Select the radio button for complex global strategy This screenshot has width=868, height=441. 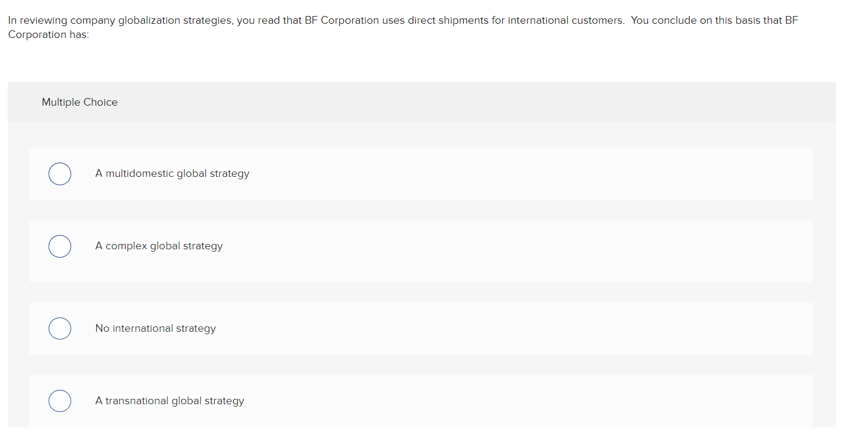tap(59, 246)
